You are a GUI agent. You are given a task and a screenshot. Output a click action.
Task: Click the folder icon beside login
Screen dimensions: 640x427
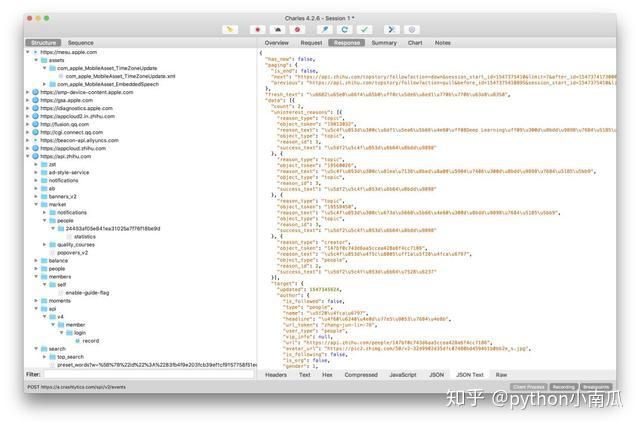pos(69,333)
